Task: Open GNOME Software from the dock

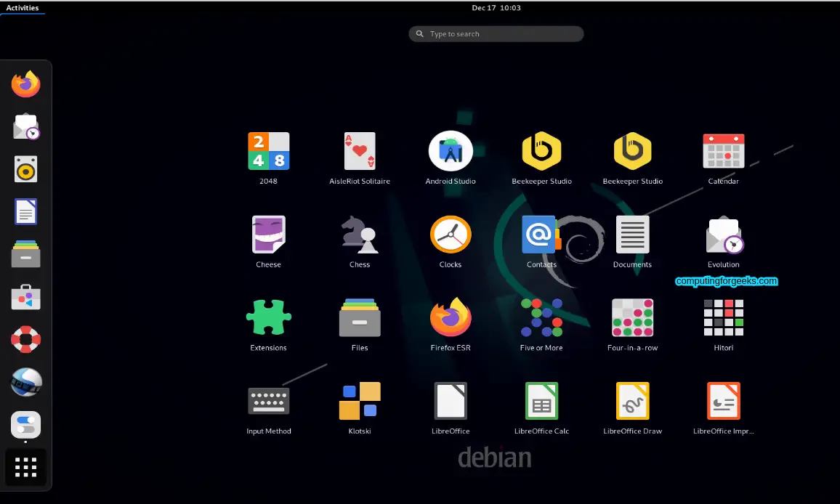Action: click(25, 297)
